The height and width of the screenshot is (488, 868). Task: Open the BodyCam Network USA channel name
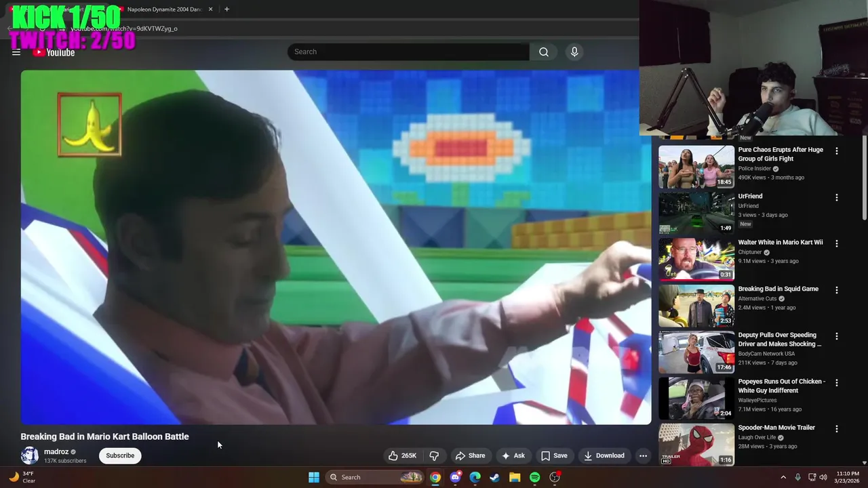coord(766,354)
